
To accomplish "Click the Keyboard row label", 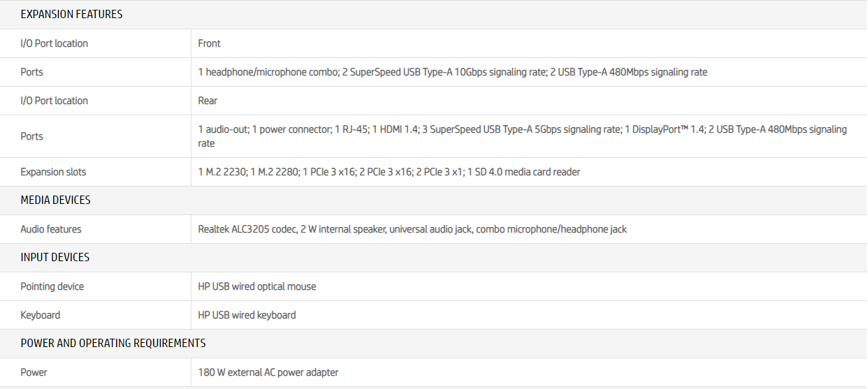I will 40,315.
